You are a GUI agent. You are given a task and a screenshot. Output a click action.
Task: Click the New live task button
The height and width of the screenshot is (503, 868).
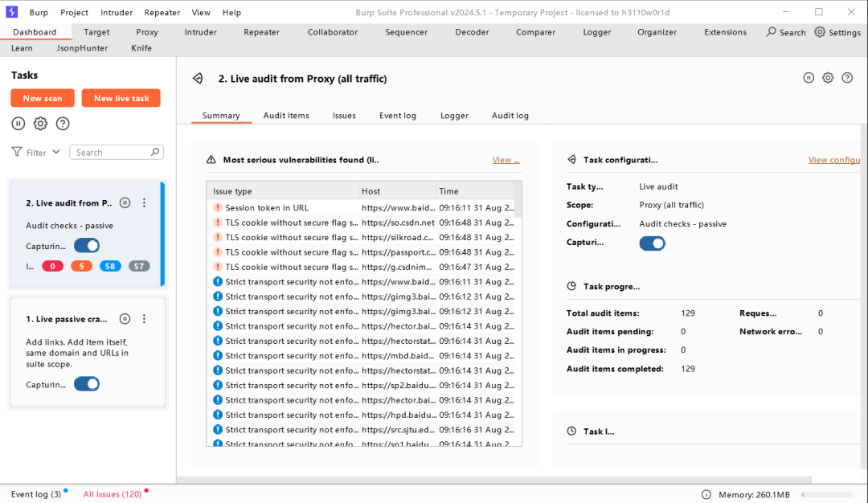[121, 98]
